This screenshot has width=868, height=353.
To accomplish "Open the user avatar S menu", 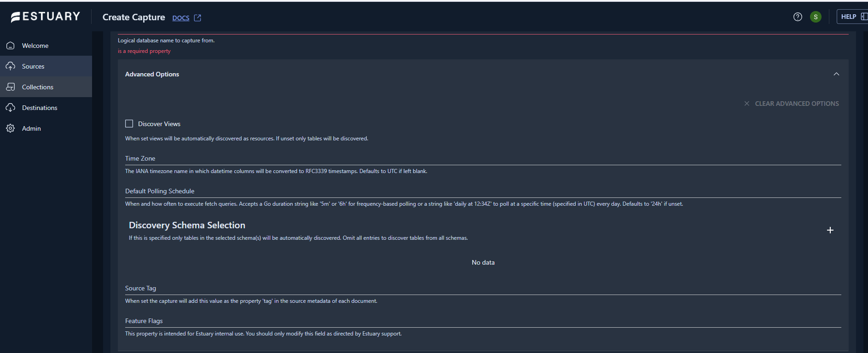I will tap(816, 17).
